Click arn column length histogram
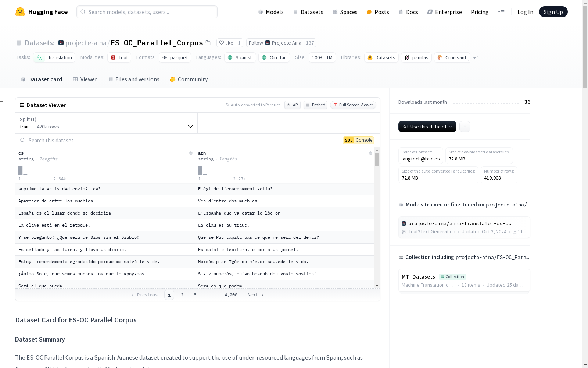Screen dimensions: 588x368 (222, 170)
